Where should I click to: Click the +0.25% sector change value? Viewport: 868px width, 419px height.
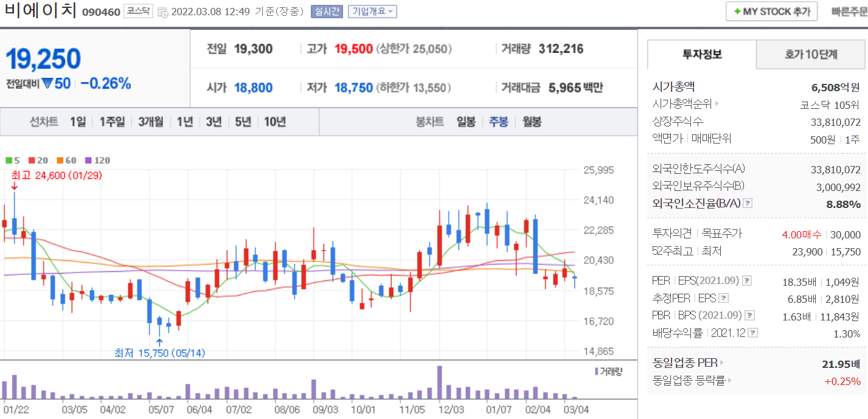click(x=842, y=381)
